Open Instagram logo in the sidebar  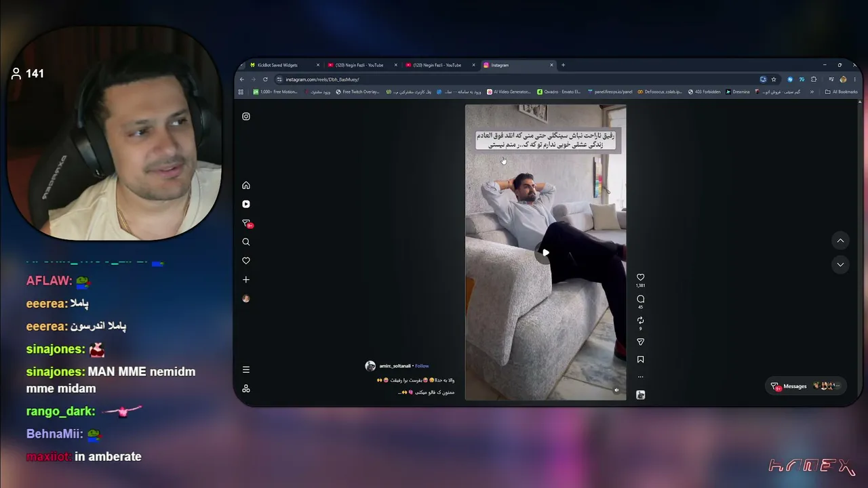[x=246, y=117]
